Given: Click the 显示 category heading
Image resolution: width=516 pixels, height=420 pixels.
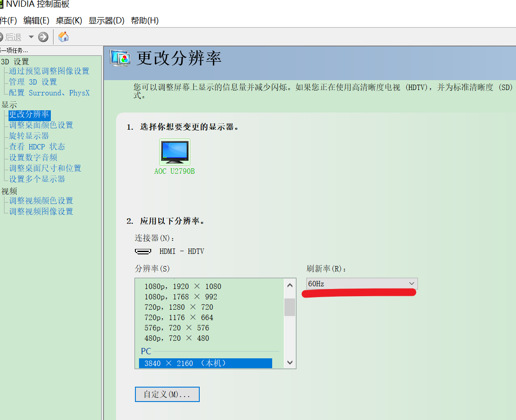Looking at the screenshot, I should tap(9, 105).
